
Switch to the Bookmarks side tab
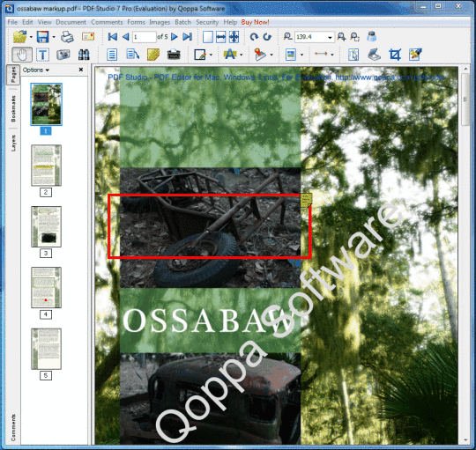(13, 109)
